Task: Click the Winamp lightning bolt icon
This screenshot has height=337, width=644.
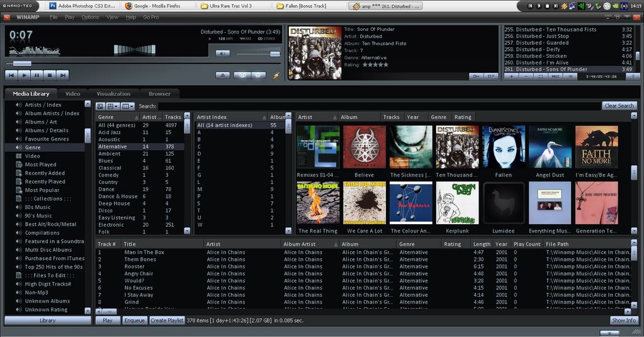Action: click(276, 75)
